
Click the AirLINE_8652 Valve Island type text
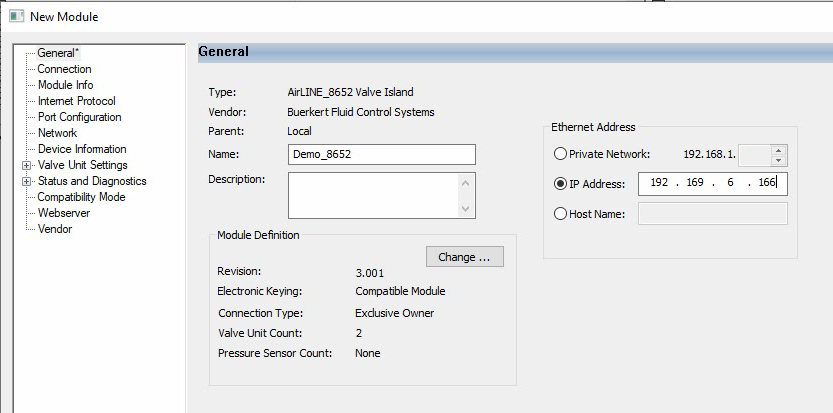pos(350,92)
